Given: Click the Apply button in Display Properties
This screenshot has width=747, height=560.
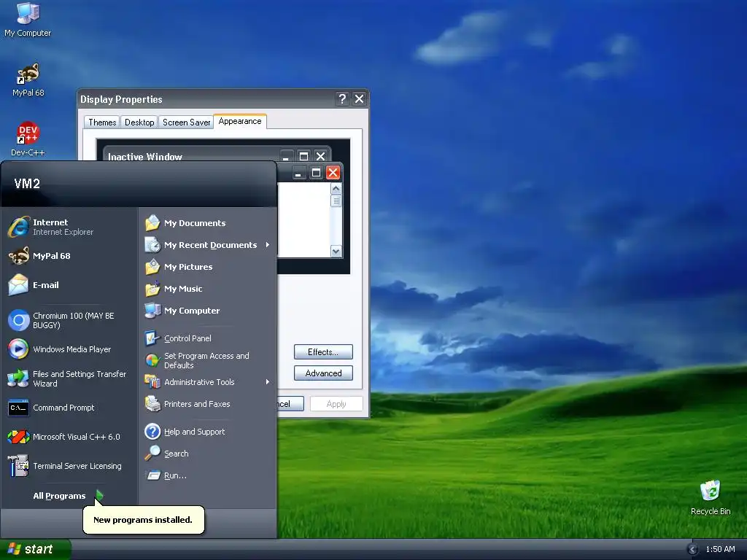Looking at the screenshot, I should click(336, 404).
